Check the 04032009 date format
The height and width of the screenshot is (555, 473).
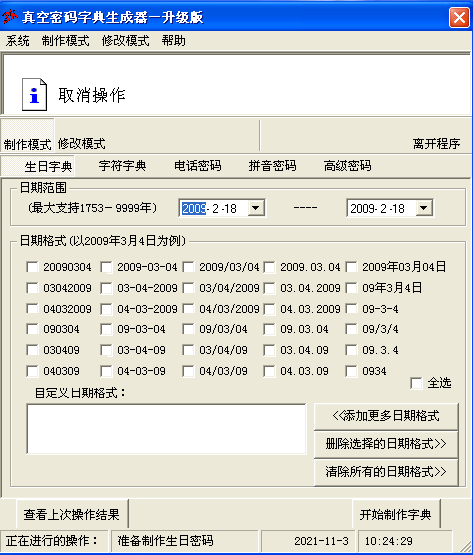pyautogui.click(x=32, y=309)
